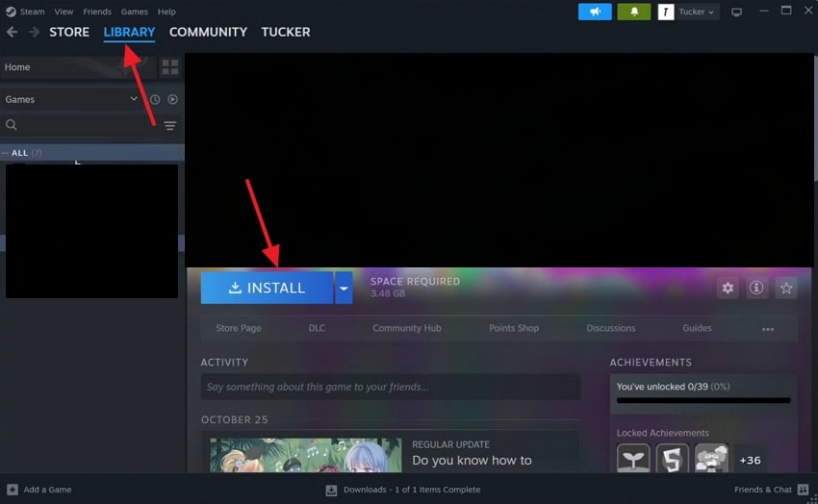
Task: Toggle the collections grid view icon
Action: pyautogui.click(x=170, y=66)
